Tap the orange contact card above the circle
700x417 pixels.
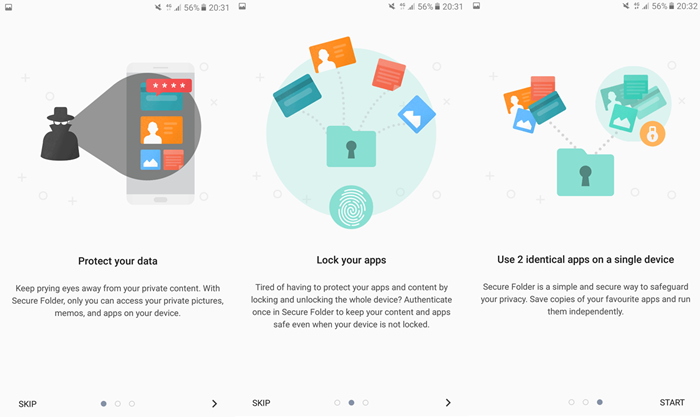coord(333,54)
